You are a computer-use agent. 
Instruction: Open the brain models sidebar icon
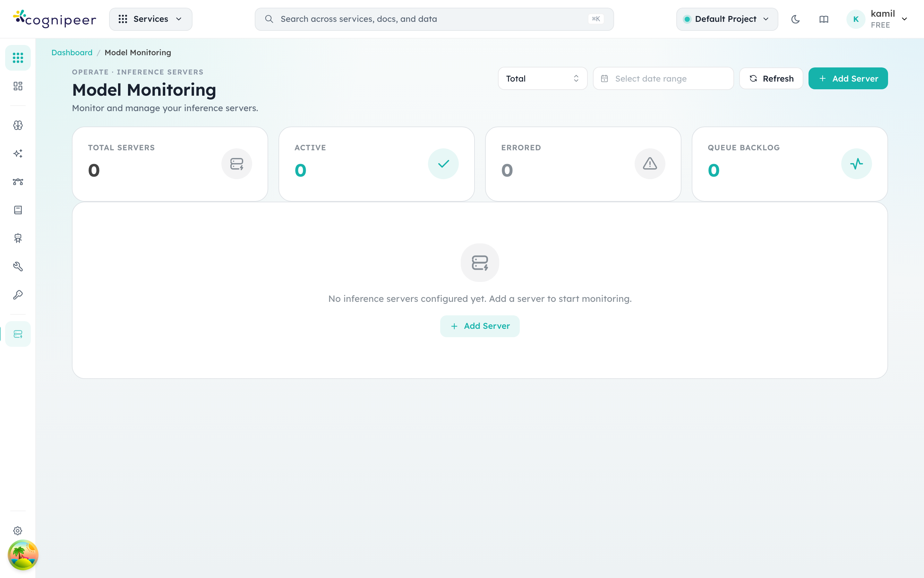pyautogui.click(x=18, y=125)
